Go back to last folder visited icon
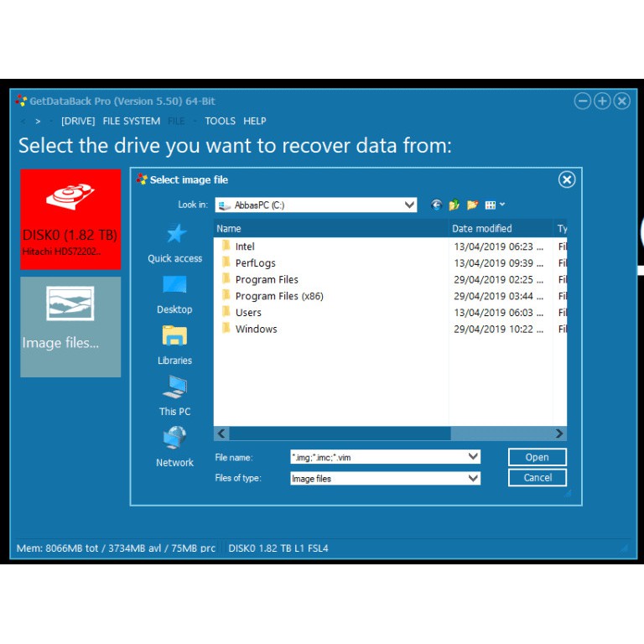Viewport: 644px width, 644px height. click(x=436, y=205)
